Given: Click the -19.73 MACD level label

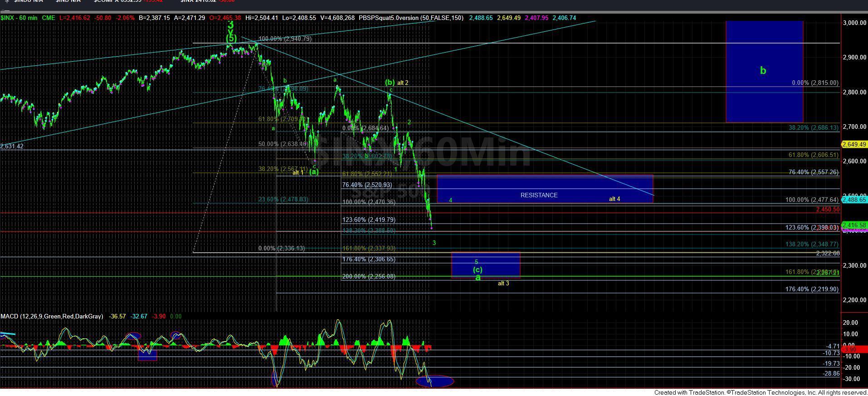Looking at the screenshot, I should [831, 363].
